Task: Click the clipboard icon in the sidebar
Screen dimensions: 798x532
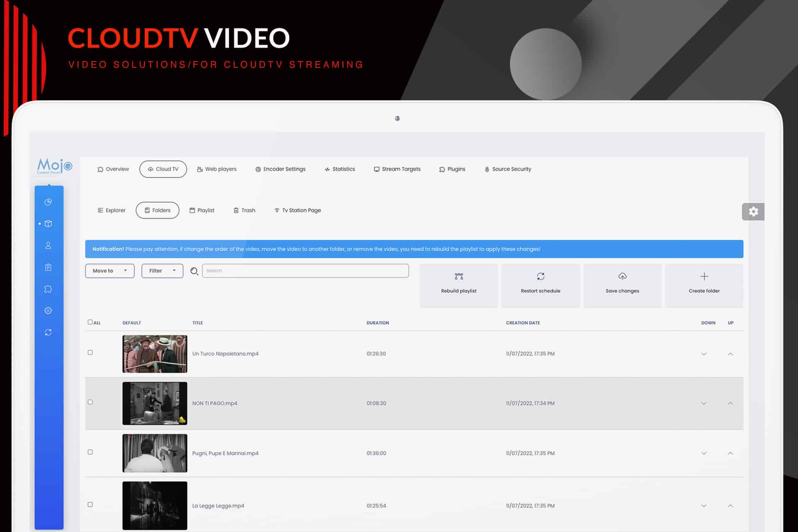Action: [48, 267]
